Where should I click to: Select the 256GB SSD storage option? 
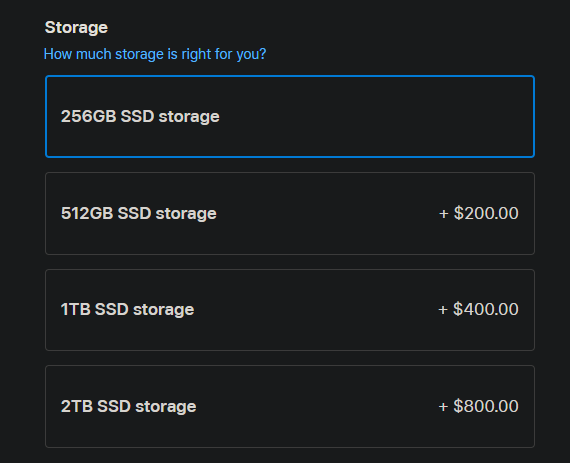point(290,117)
